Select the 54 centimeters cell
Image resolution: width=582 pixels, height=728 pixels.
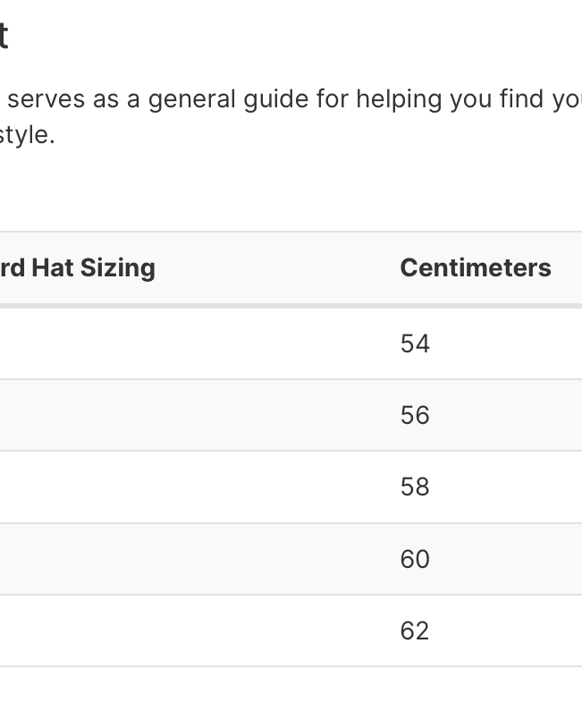coord(415,343)
